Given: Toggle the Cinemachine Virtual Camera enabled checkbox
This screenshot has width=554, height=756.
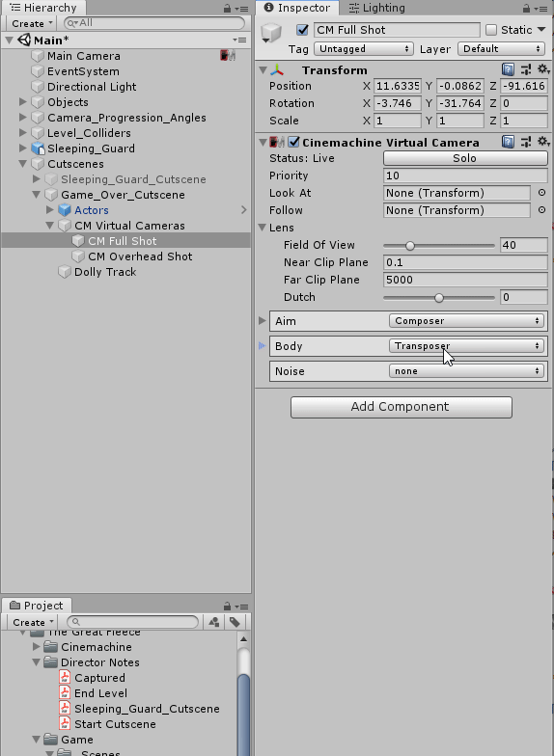Looking at the screenshot, I should click(x=293, y=143).
